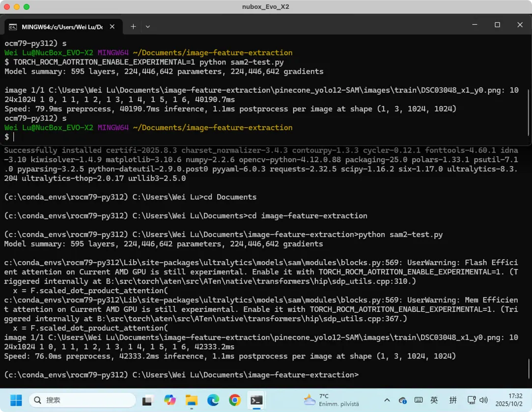The image size is (532, 412).
Task: Toggle the touch keyboard from the tray
Action: point(418,400)
